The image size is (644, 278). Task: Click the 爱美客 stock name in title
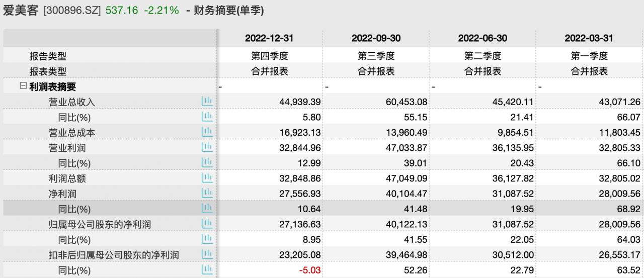click(x=21, y=10)
